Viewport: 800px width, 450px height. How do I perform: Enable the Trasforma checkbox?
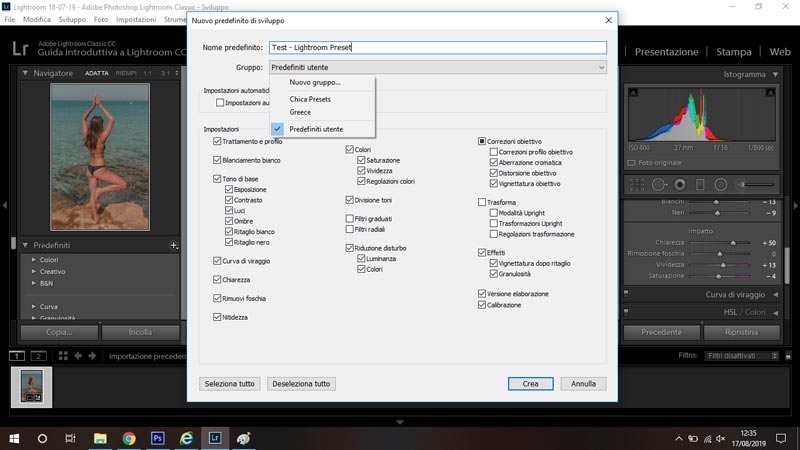tap(482, 202)
